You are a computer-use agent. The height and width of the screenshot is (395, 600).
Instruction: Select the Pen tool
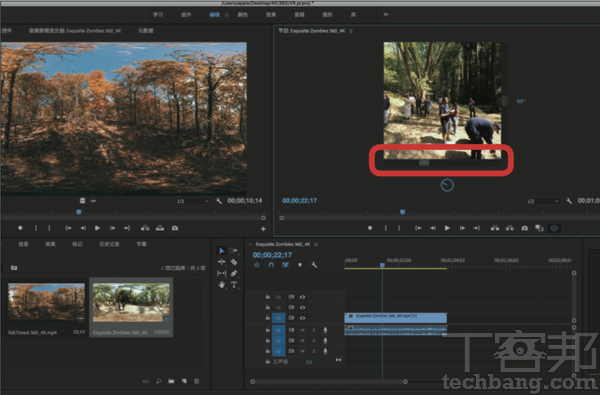pos(234,273)
